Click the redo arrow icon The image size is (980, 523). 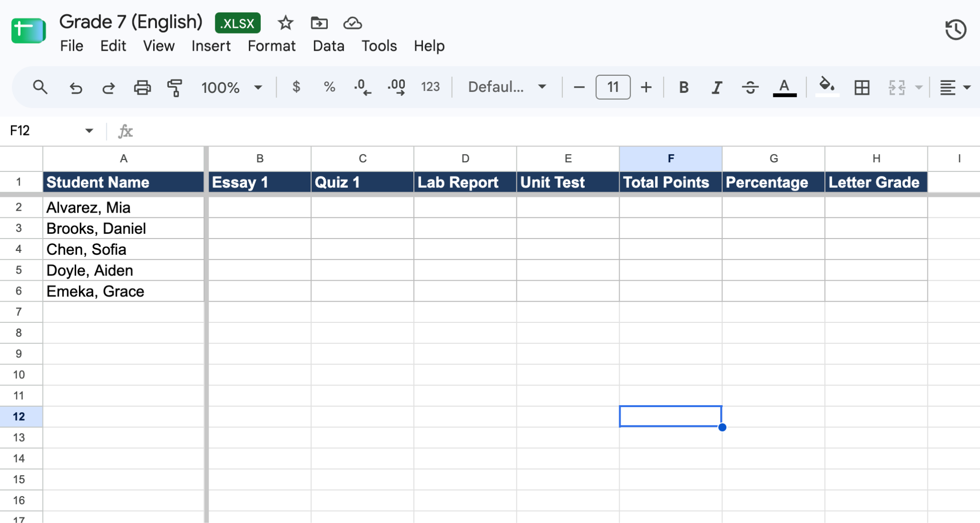pos(109,88)
